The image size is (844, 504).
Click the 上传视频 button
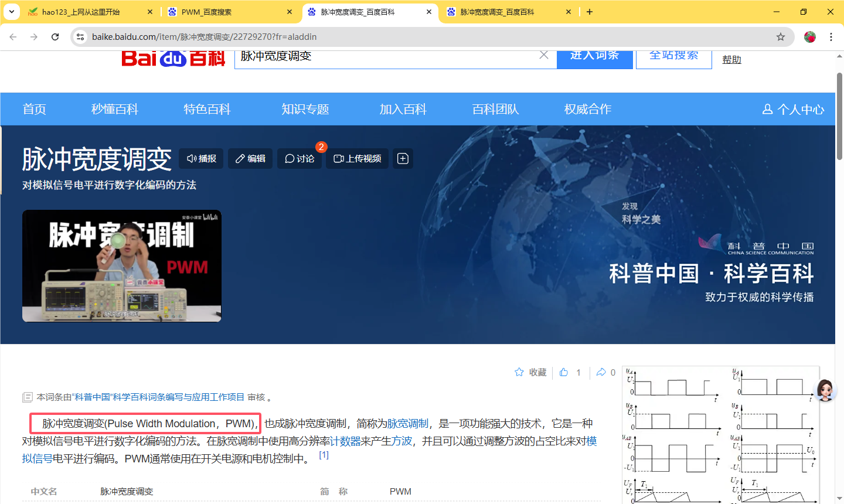pos(358,159)
